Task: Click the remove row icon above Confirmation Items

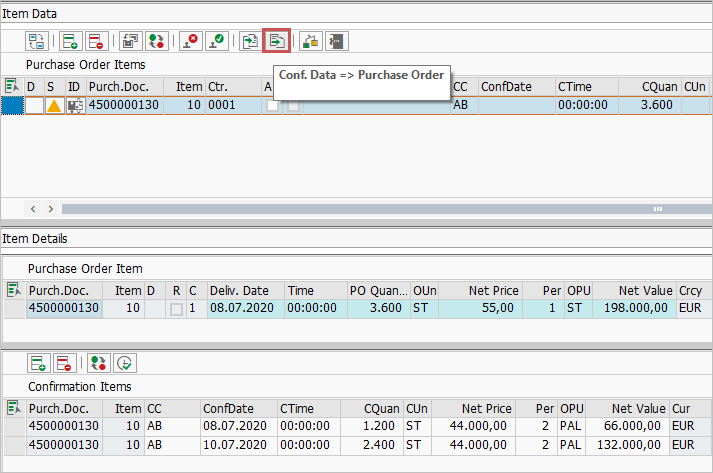Action: tap(64, 364)
